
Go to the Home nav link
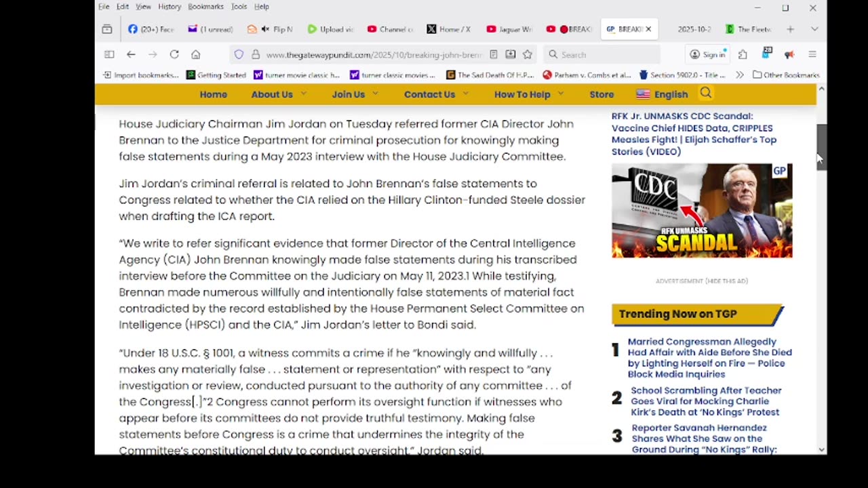[x=214, y=94]
